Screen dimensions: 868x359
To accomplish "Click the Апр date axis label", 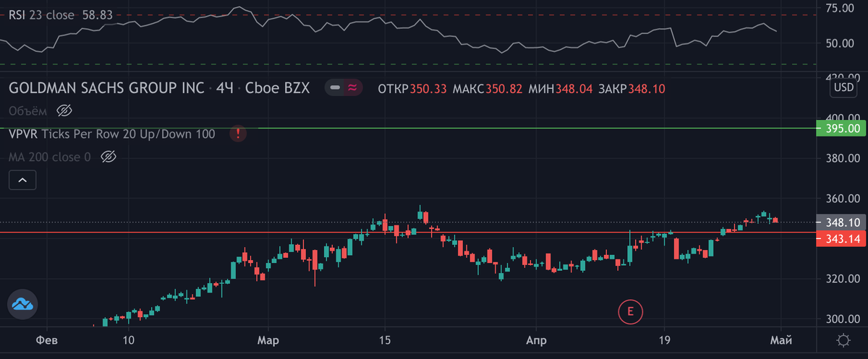I will coord(536,340).
